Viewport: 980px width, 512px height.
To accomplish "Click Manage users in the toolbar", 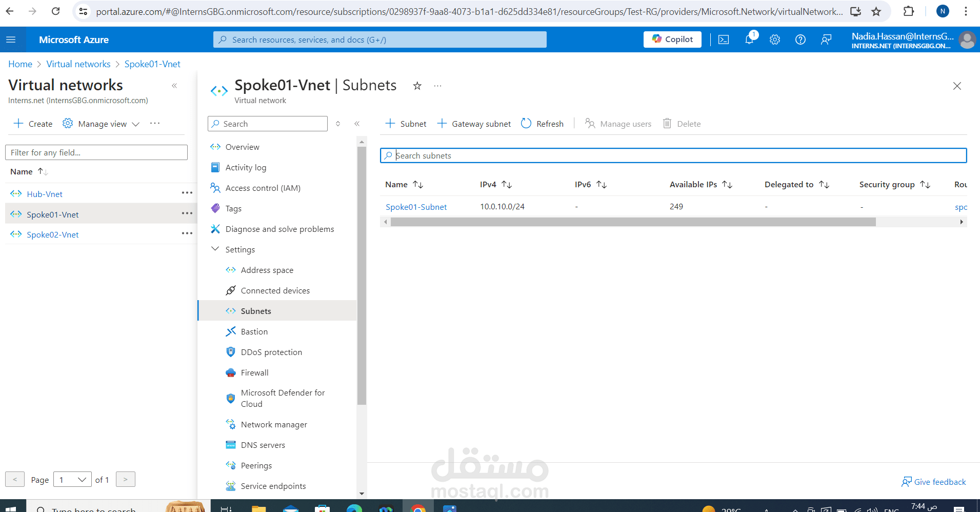I will point(618,124).
